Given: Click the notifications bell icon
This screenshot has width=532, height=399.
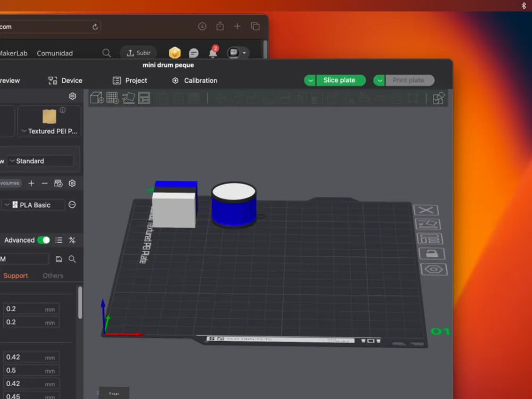Looking at the screenshot, I should pyautogui.click(x=213, y=53).
